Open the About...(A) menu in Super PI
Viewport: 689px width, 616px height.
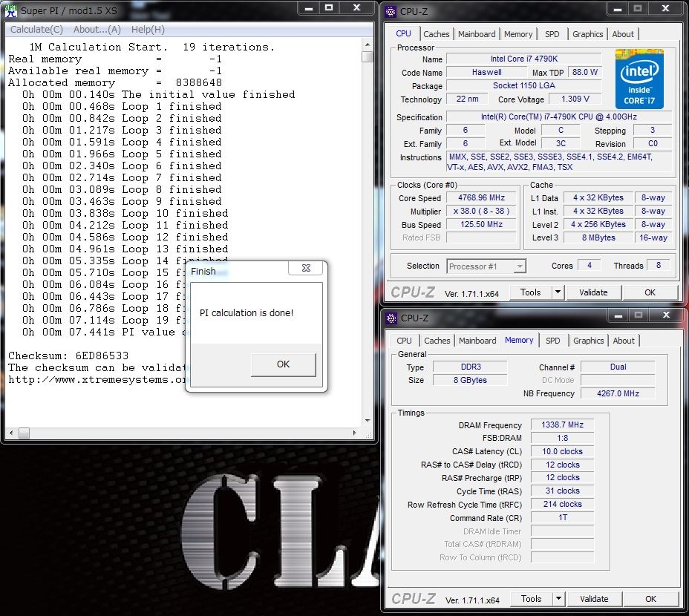coord(97,30)
